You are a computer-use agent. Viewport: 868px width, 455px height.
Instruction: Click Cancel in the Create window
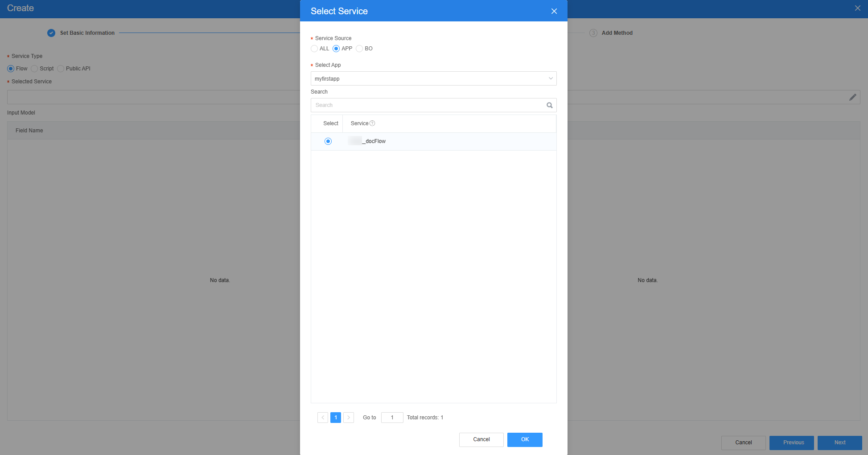pos(744,443)
